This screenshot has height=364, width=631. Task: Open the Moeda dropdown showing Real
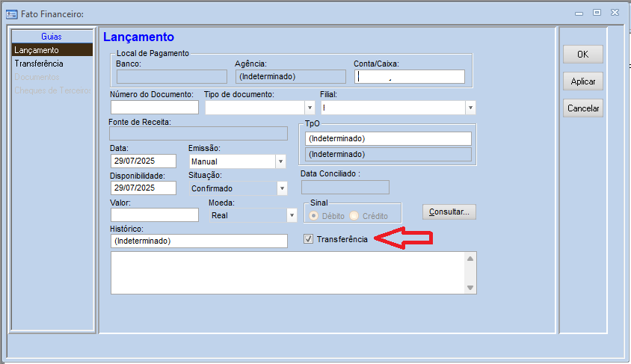pos(292,215)
